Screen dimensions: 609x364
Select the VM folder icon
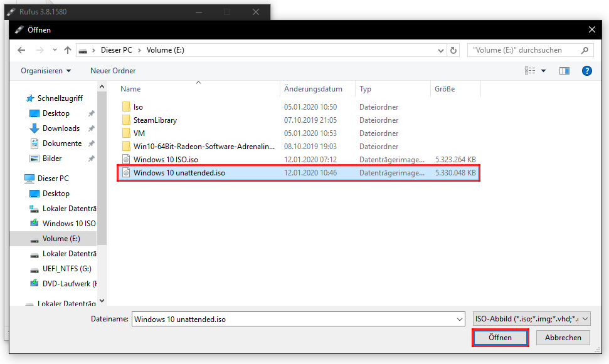tap(126, 133)
